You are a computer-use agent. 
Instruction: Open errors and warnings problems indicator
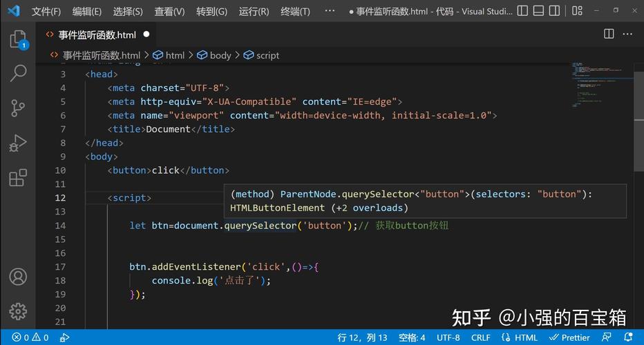coord(30,337)
